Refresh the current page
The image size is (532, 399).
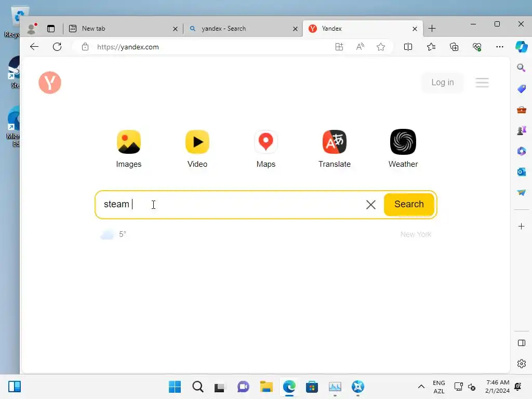pyautogui.click(x=57, y=47)
